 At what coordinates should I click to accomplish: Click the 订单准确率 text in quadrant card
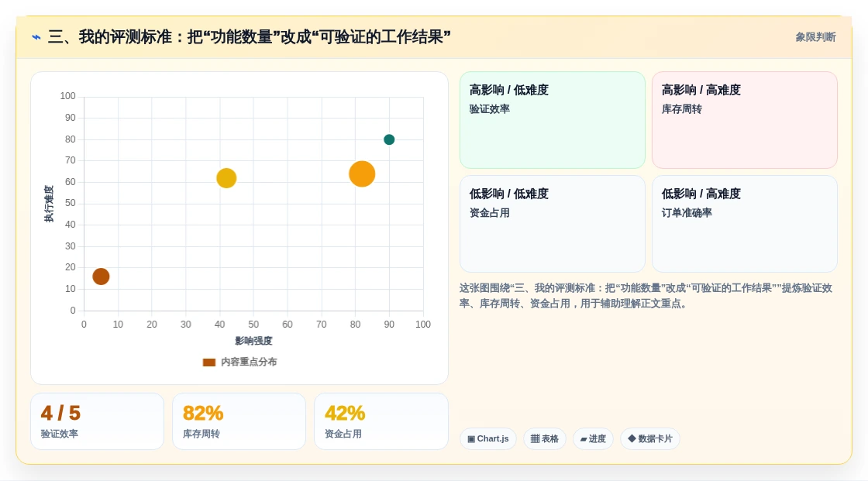[x=687, y=212]
